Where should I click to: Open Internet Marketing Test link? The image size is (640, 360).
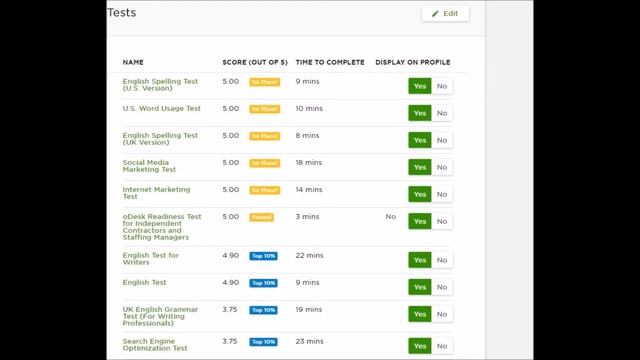[156, 193]
